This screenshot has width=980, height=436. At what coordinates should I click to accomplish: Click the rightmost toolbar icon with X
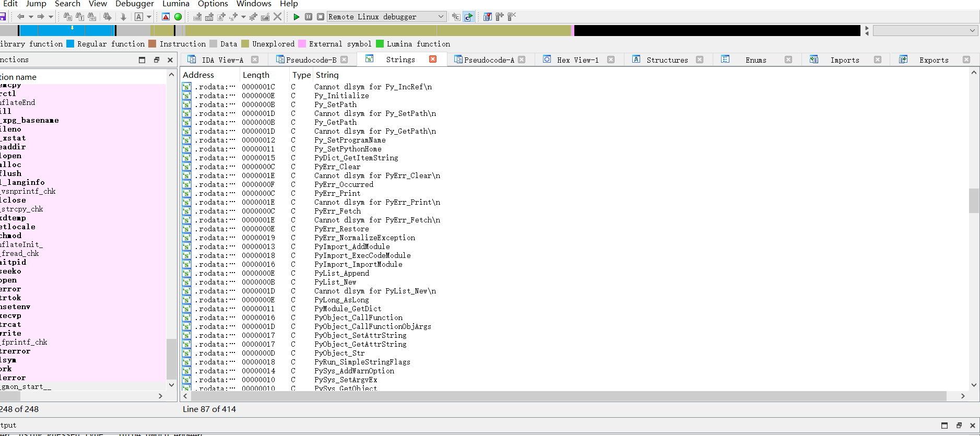512,17
